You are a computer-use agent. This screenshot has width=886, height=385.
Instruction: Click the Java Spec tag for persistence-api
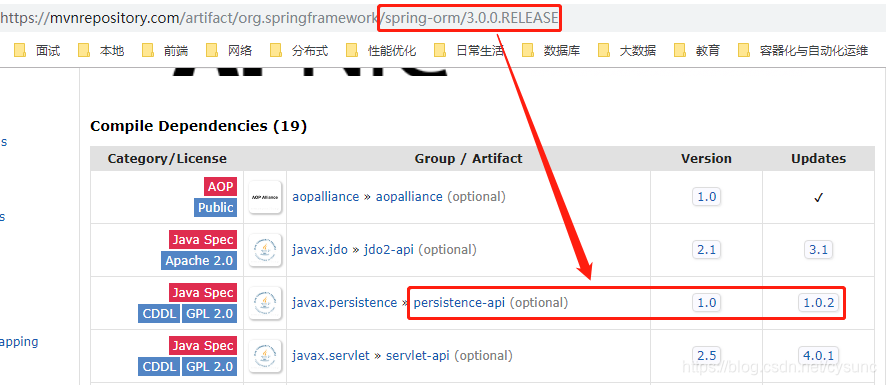coord(203,293)
